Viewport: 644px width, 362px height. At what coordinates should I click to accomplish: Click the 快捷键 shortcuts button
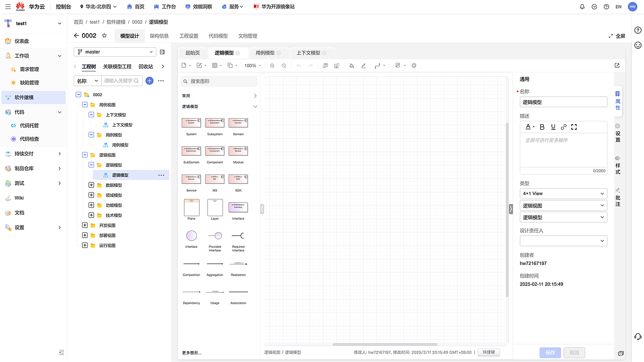[x=489, y=352]
